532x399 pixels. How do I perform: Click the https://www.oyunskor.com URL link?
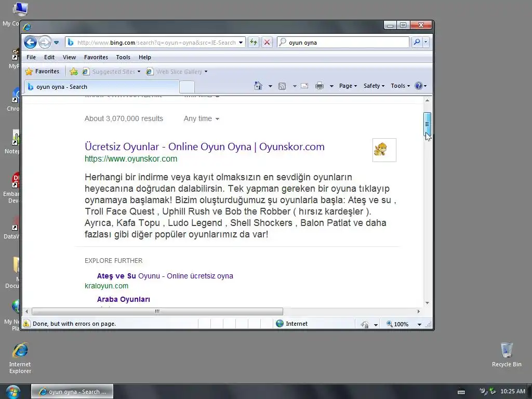pyautogui.click(x=131, y=159)
